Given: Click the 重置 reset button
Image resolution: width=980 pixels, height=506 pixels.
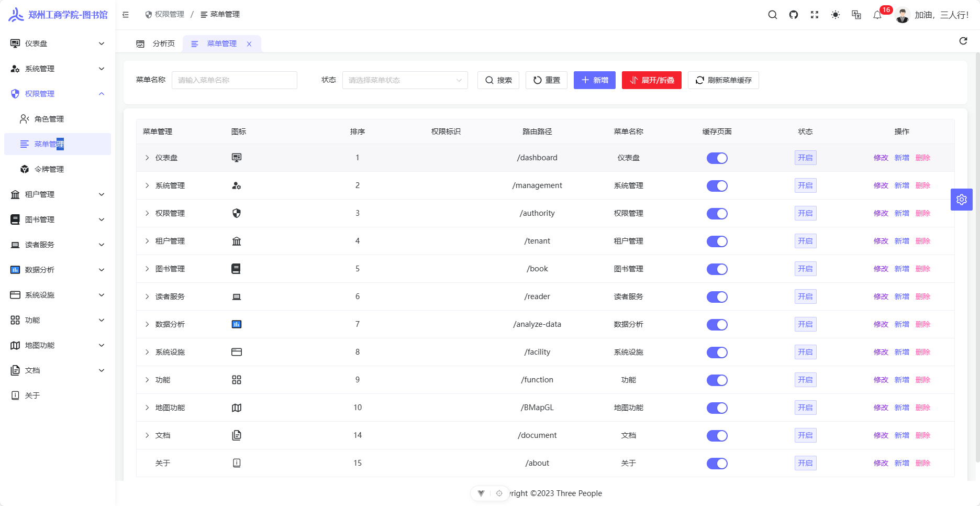Looking at the screenshot, I should click(x=547, y=80).
